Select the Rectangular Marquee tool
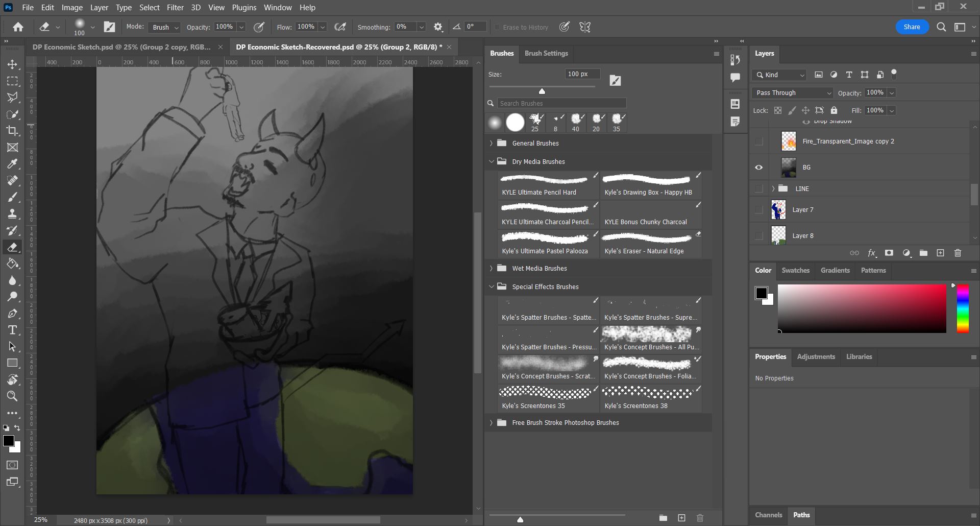 point(13,81)
